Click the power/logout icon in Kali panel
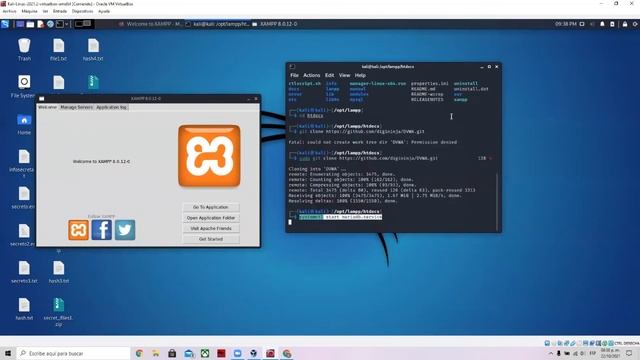The height and width of the screenshot is (360, 640). (635, 24)
